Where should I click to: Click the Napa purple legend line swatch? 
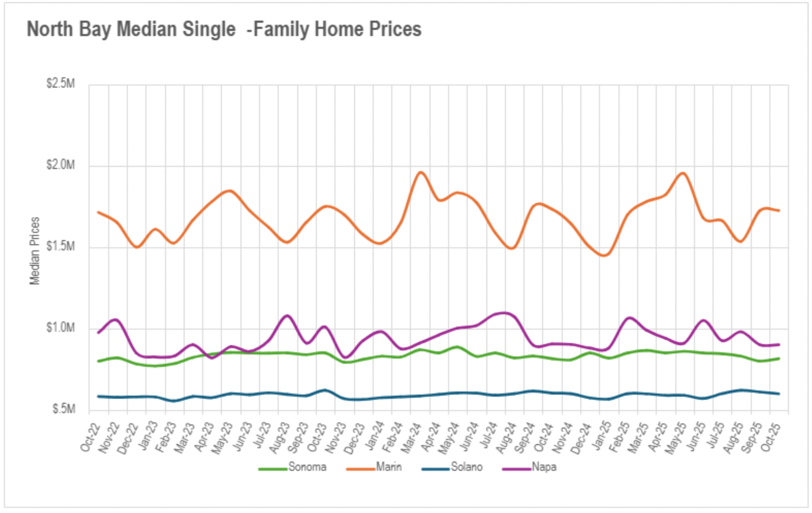pos(516,469)
